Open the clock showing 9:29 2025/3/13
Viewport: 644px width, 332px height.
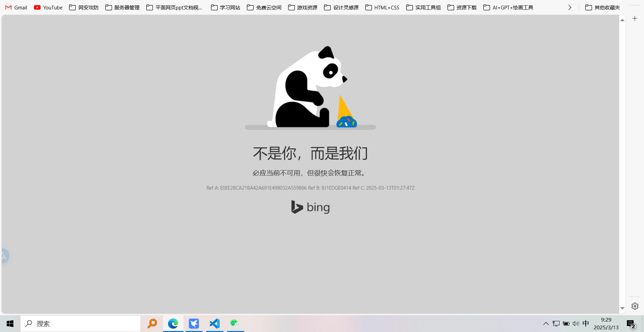point(606,324)
